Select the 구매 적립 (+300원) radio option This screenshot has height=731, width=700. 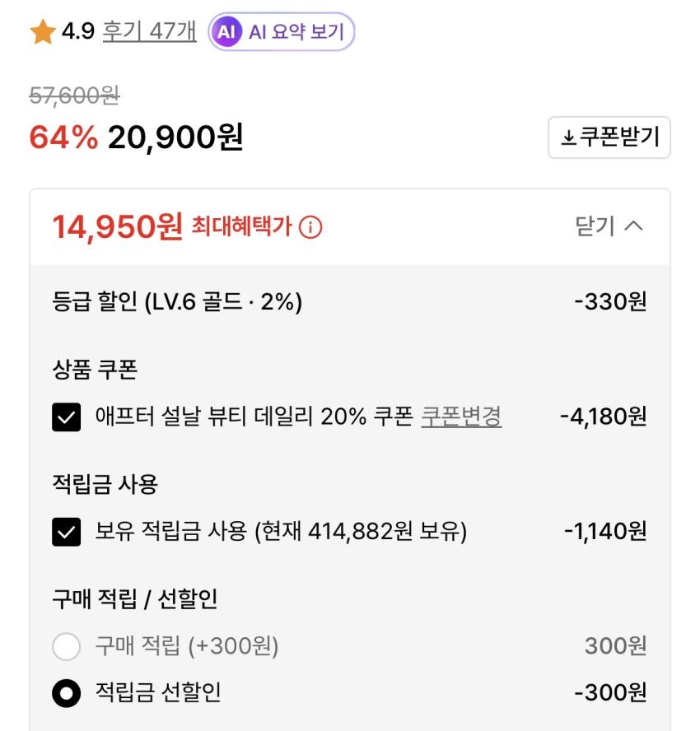tap(67, 647)
